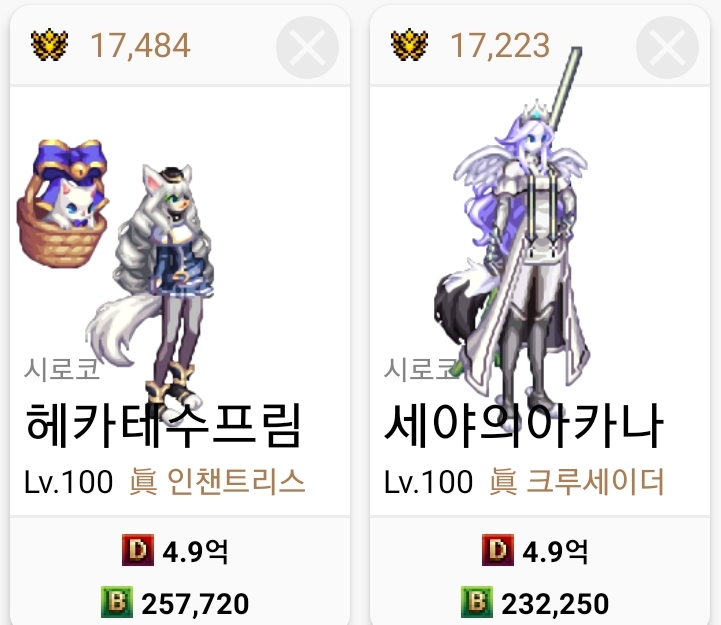
Task: Click the green B buff icon beside 232,250
Action: [477, 602]
